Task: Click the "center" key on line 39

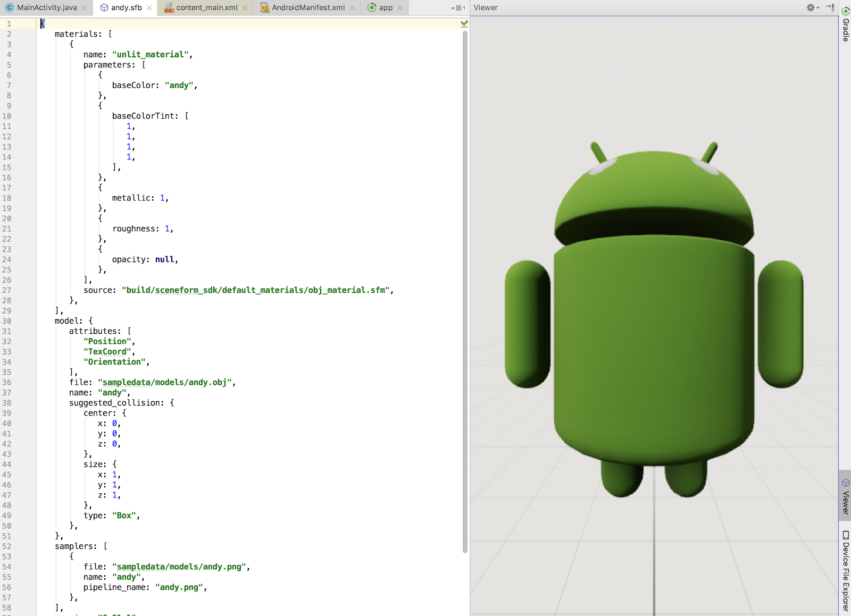Action: [98, 413]
